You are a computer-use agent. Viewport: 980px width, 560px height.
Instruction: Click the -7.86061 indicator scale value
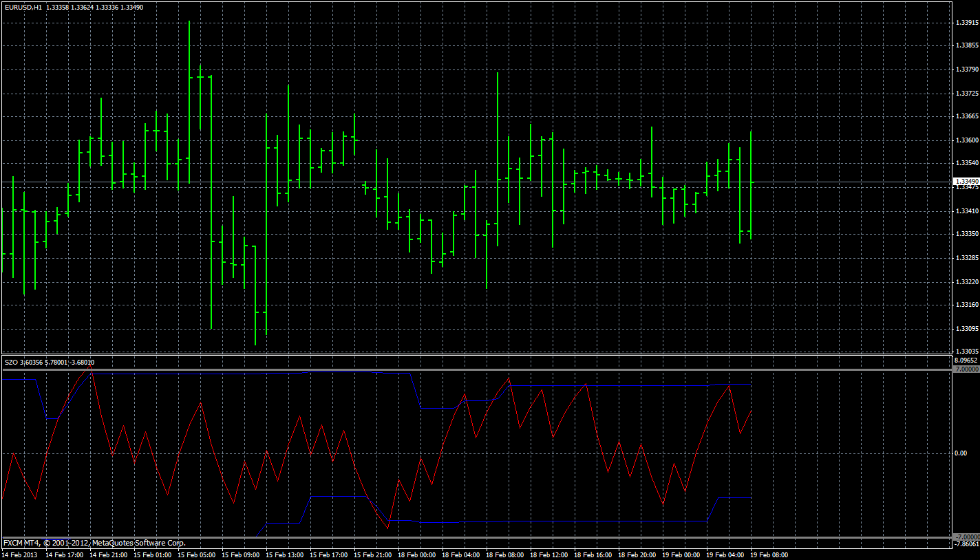[x=967, y=543]
